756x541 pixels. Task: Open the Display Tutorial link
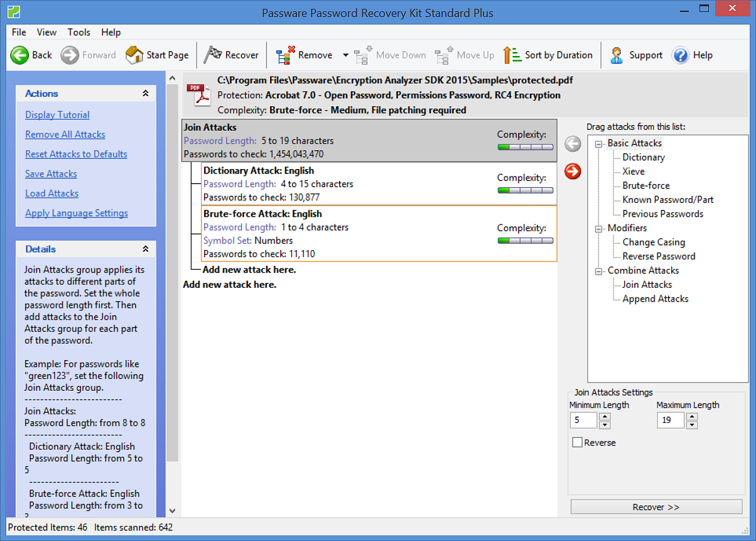[x=57, y=115]
